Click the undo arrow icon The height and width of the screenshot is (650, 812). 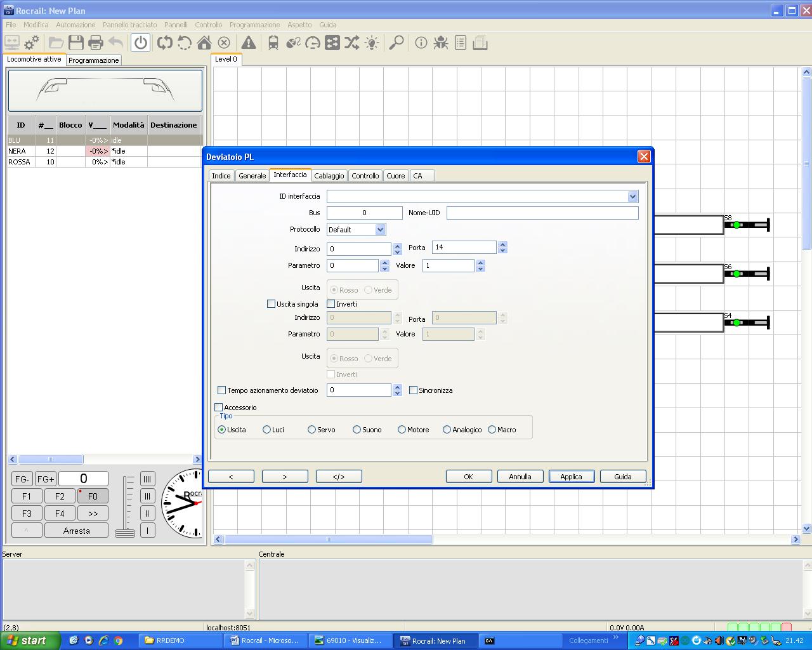(x=115, y=43)
